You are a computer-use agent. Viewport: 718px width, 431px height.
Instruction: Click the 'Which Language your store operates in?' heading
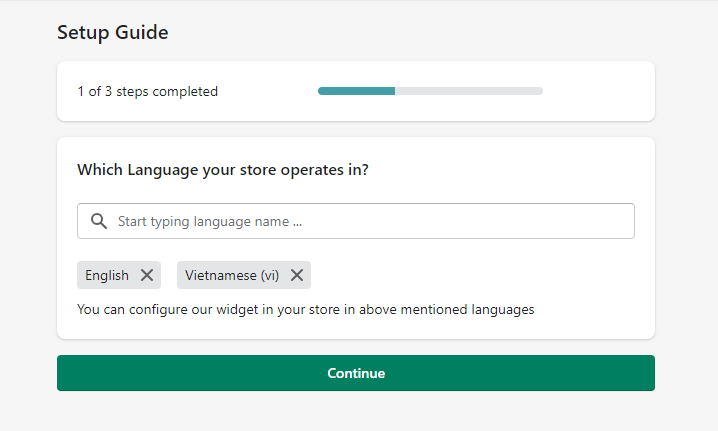tap(223, 170)
